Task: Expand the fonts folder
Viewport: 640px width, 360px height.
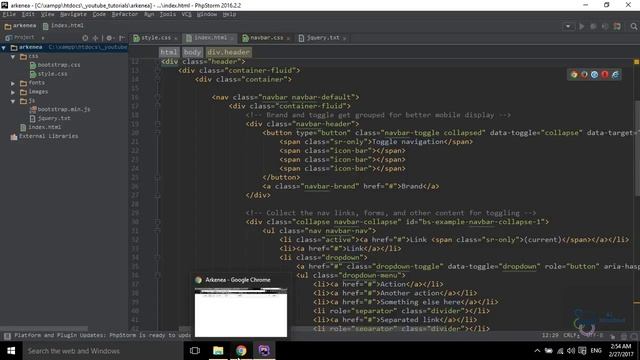Action: (x=13, y=83)
